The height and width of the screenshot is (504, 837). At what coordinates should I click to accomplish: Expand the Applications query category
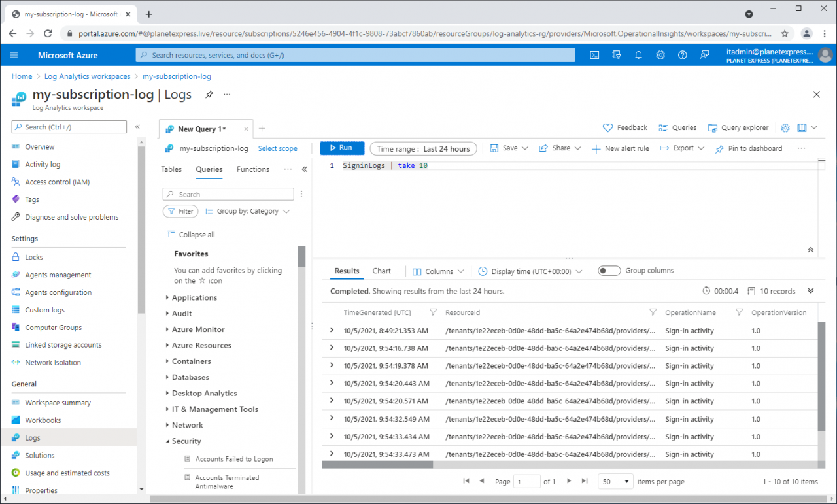pyautogui.click(x=194, y=297)
